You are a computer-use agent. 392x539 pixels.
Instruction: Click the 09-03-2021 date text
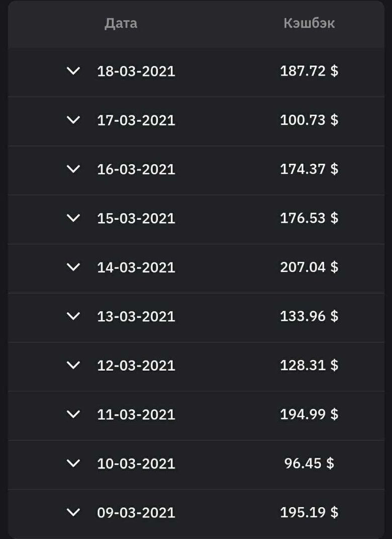click(136, 512)
